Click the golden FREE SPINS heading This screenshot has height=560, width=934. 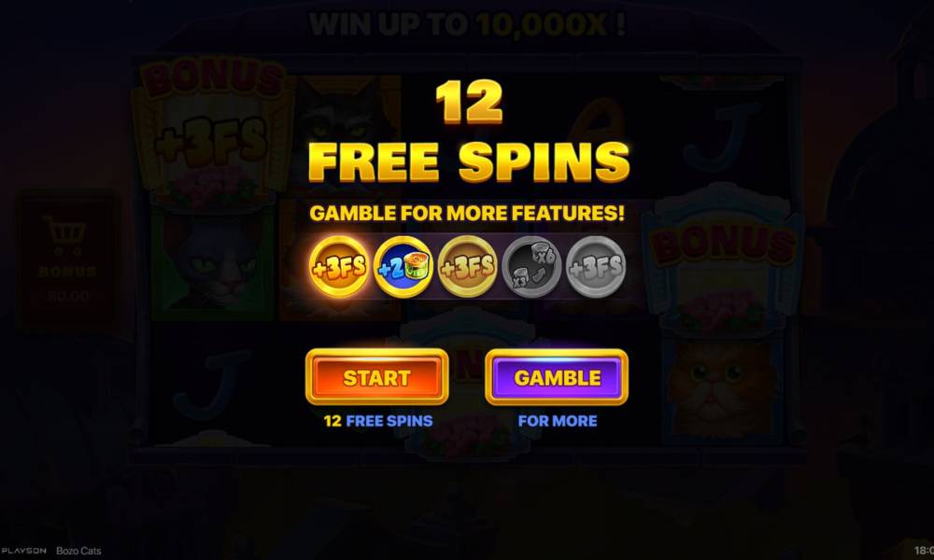tap(469, 161)
